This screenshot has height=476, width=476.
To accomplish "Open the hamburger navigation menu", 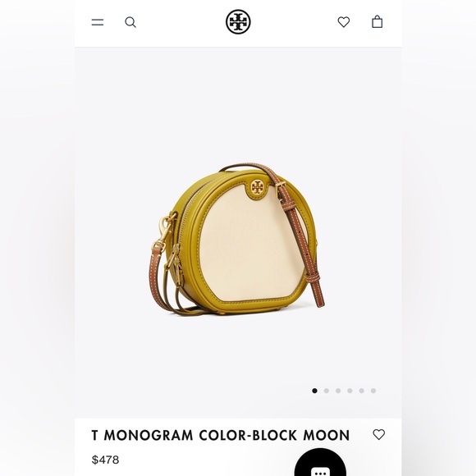I will point(98,22).
